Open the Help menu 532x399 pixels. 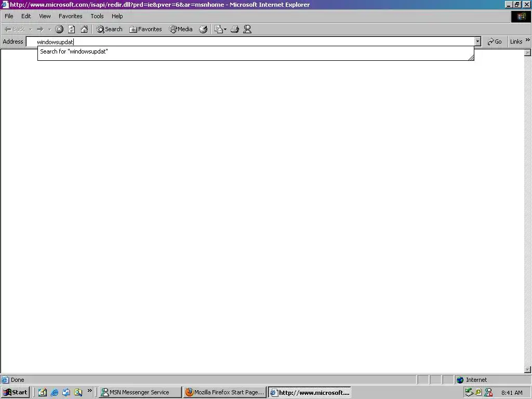(117, 16)
